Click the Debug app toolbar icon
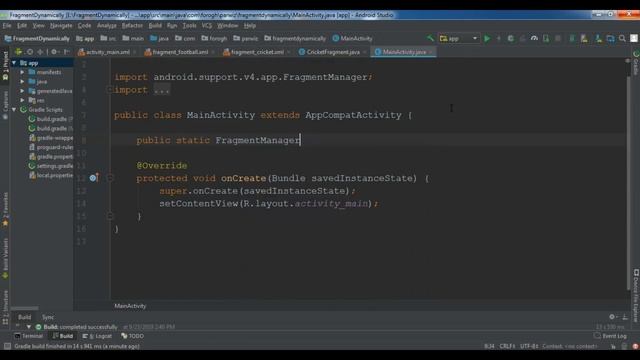 click(x=510, y=38)
